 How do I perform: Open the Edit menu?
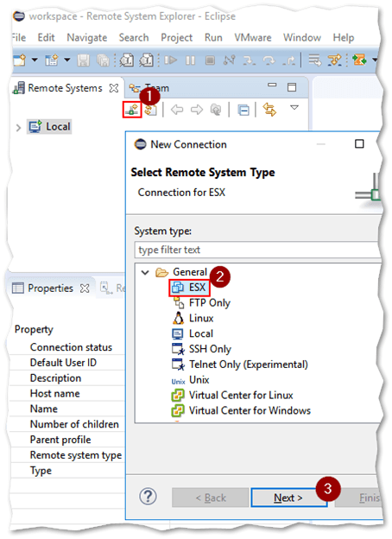pyautogui.click(x=46, y=37)
